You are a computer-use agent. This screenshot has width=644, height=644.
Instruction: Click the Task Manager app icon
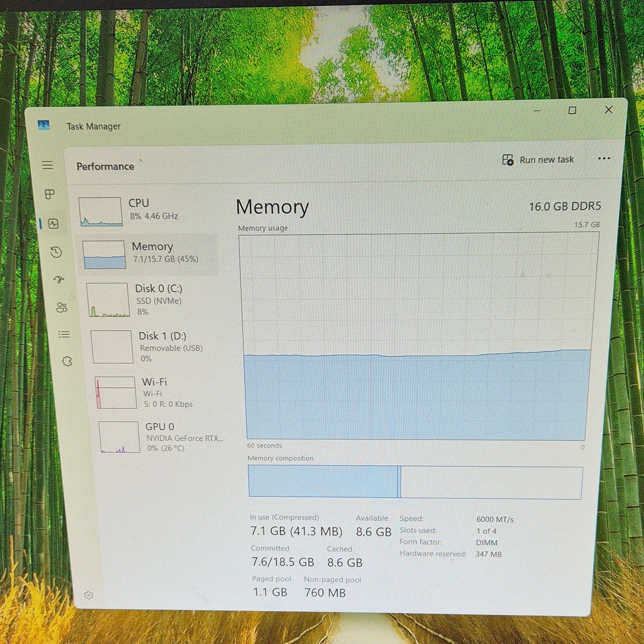tap(44, 125)
